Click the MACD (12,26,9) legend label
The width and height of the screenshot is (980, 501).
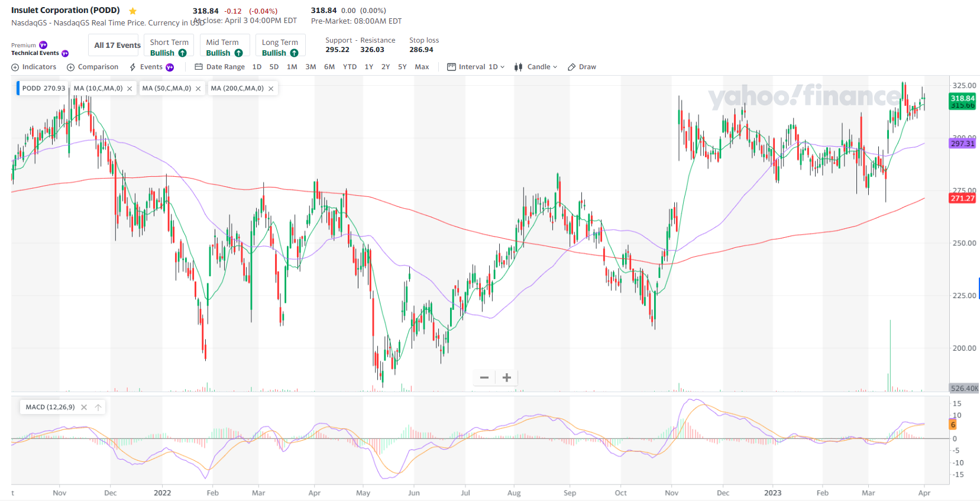pos(50,407)
